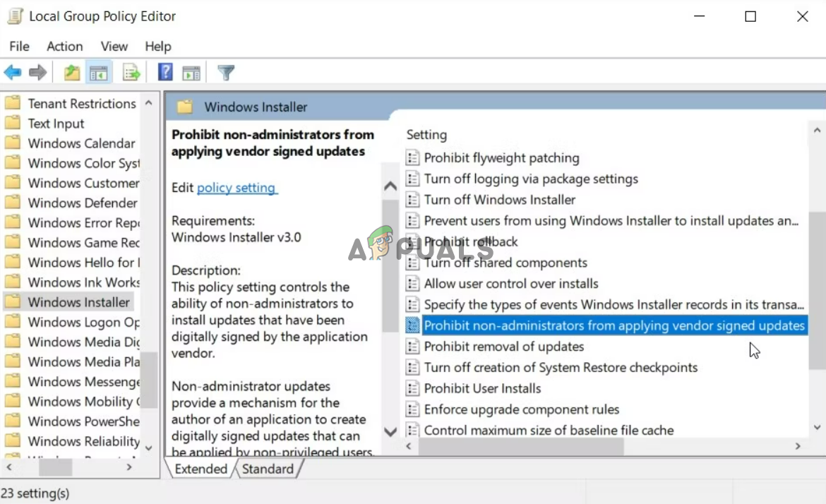Click the Forward arrow toolbar icon
This screenshot has width=826, height=504.
(x=37, y=72)
